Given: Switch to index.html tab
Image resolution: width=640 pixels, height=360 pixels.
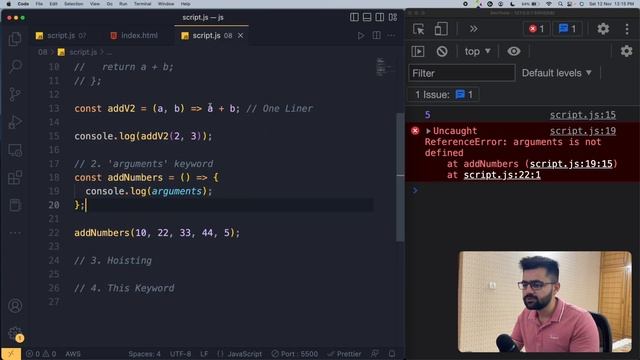Looking at the screenshot, I should [x=135, y=36].
